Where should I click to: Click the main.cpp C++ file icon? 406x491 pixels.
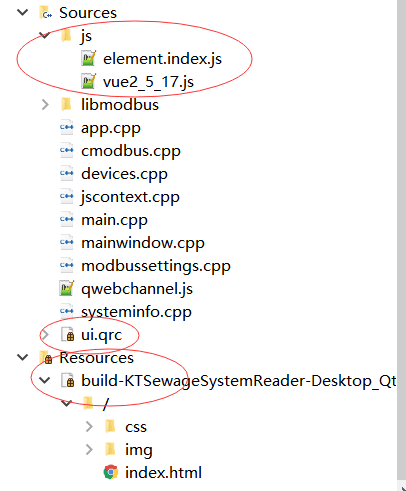66,219
